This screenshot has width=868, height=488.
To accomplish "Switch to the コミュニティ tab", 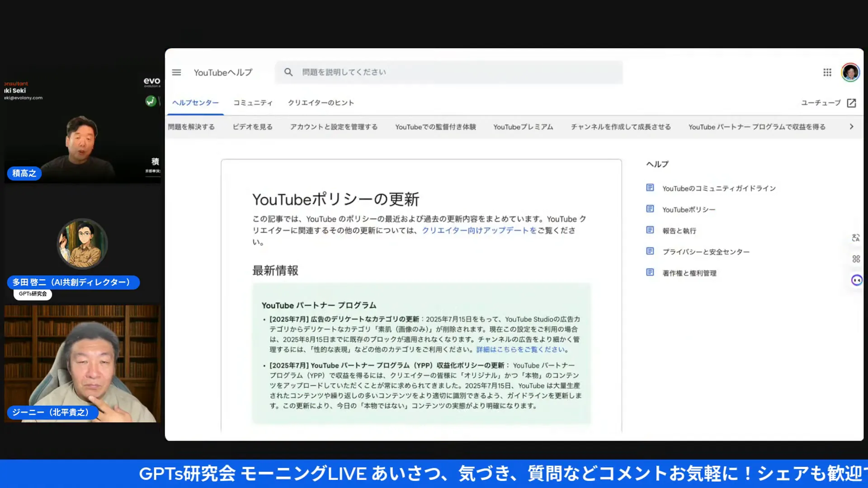I will [x=253, y=103].
